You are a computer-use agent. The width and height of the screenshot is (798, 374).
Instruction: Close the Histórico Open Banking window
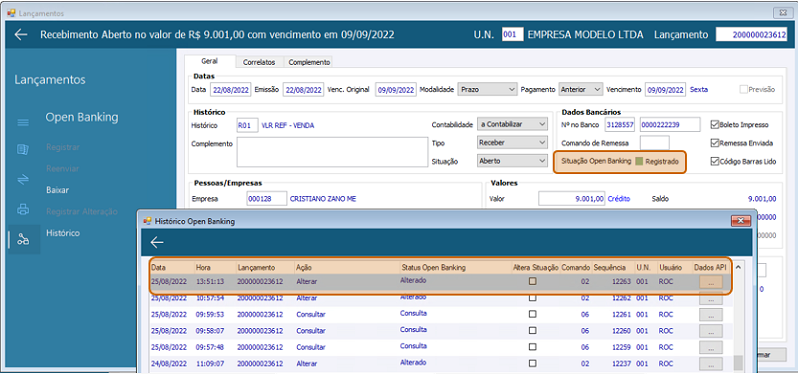(741, 221)
